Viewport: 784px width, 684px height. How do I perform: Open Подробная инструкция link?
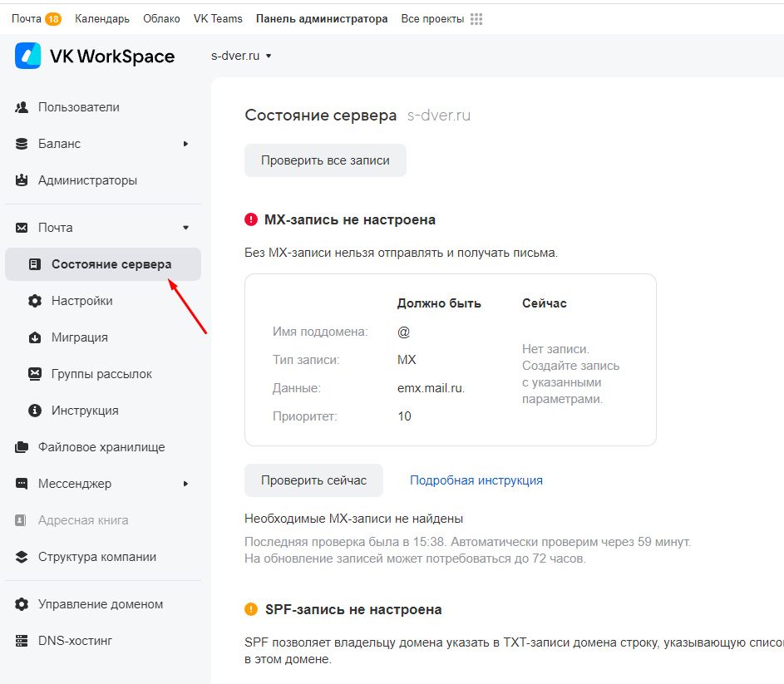pos(476,480)
